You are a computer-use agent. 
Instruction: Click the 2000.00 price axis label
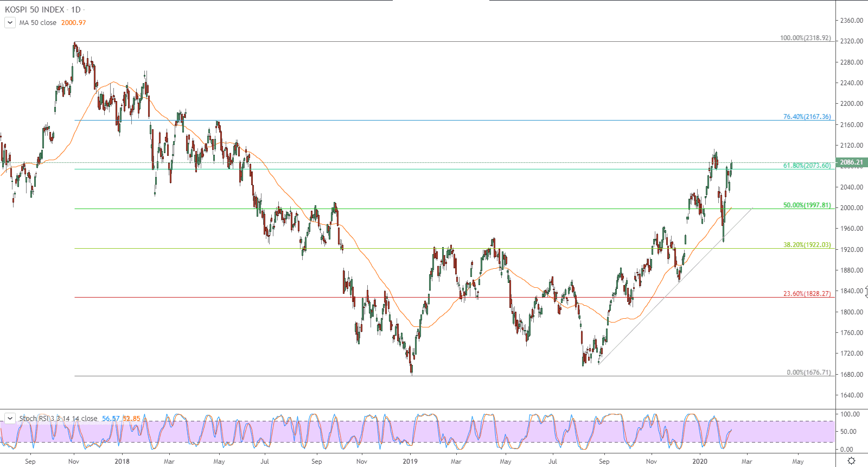click(851, 208)
